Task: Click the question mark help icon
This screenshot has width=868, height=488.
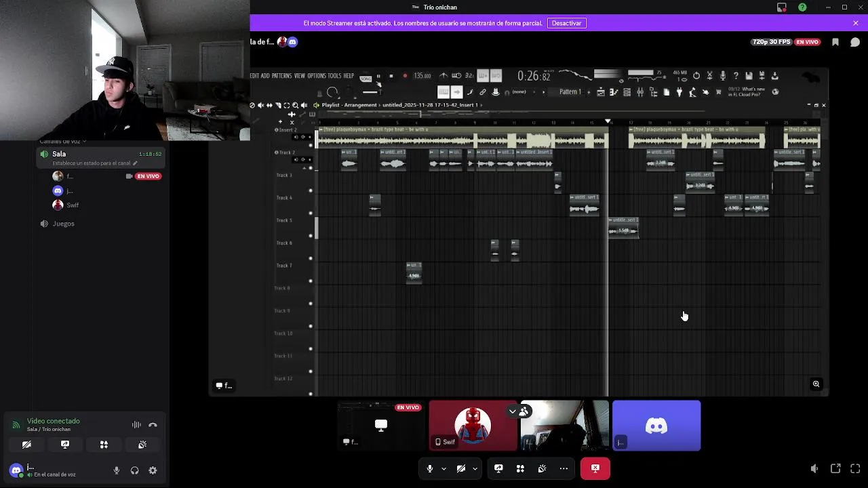Action: [736, 75]
